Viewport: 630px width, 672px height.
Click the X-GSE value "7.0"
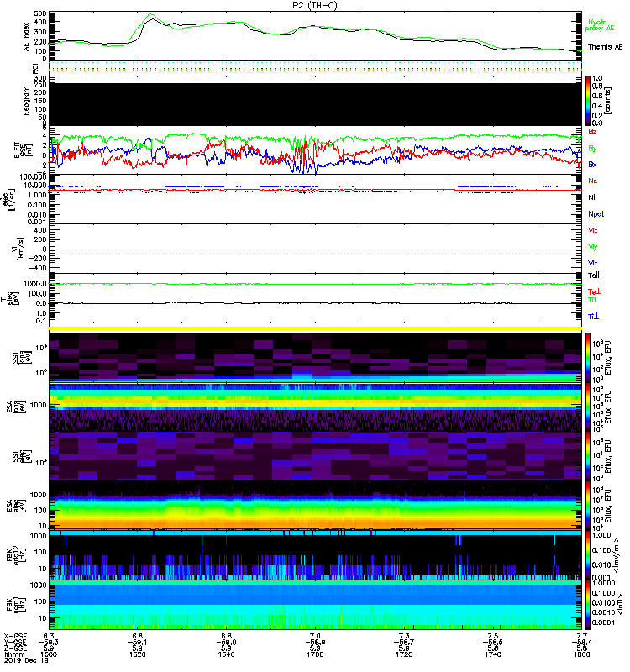(x=315, y=636)
